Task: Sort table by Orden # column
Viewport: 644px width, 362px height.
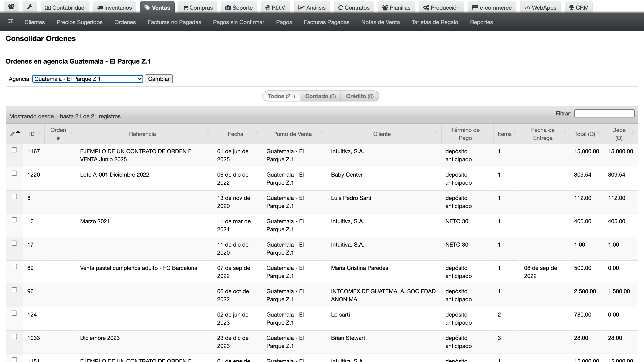Action: pos(60,134)
